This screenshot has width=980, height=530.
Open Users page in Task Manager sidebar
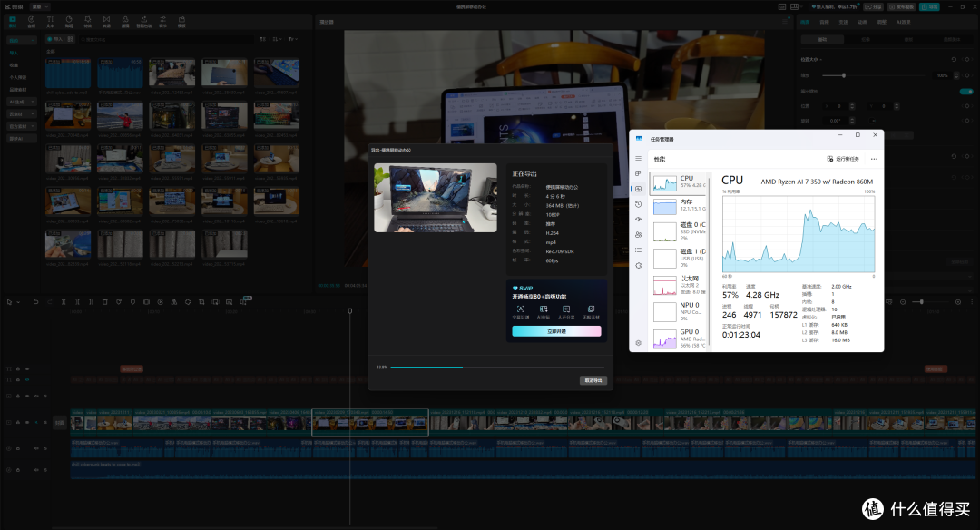pyautogui.click(x=638, y=235)
